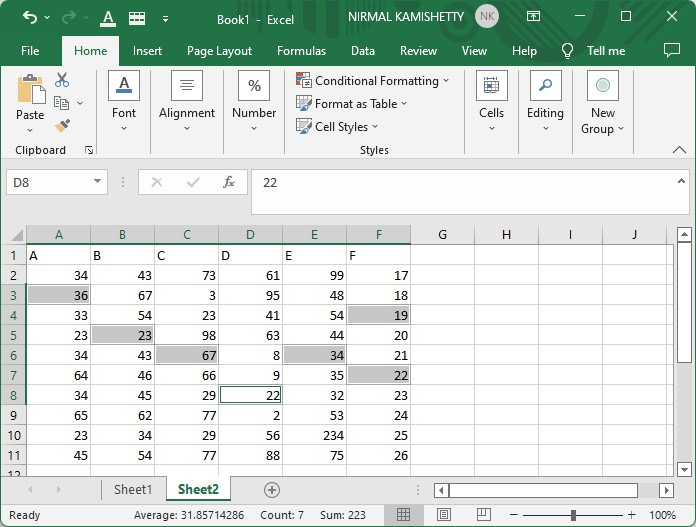Image resolution: width=696 pixels, height=527 pixels.
Task: Click vertical scrollbar down arrow
Action: (684, 469)
